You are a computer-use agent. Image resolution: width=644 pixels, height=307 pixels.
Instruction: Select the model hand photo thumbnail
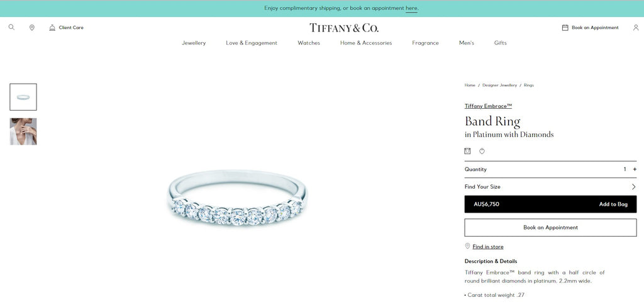coord(23,131)
